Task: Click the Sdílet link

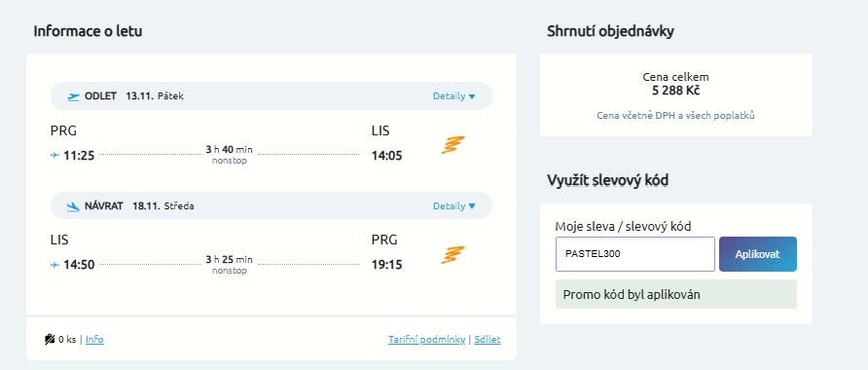Action: click(x=488, y=340)
